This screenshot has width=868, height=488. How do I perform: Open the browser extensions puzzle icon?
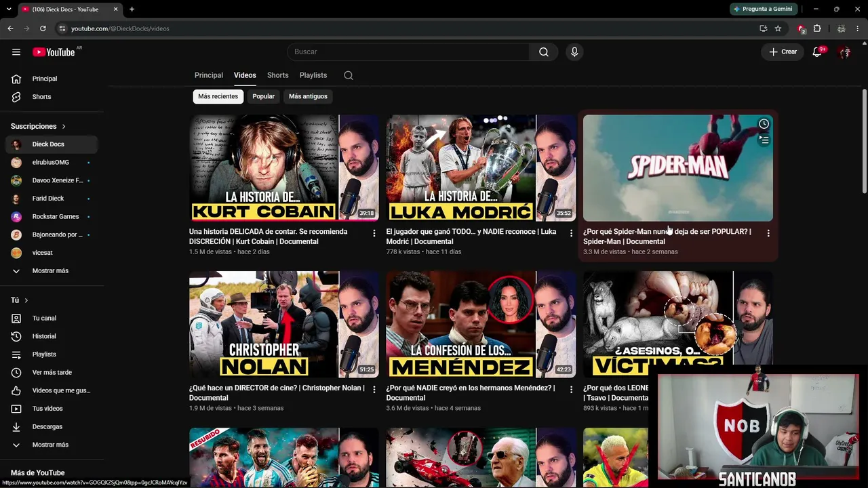click(x=817, y=28)
